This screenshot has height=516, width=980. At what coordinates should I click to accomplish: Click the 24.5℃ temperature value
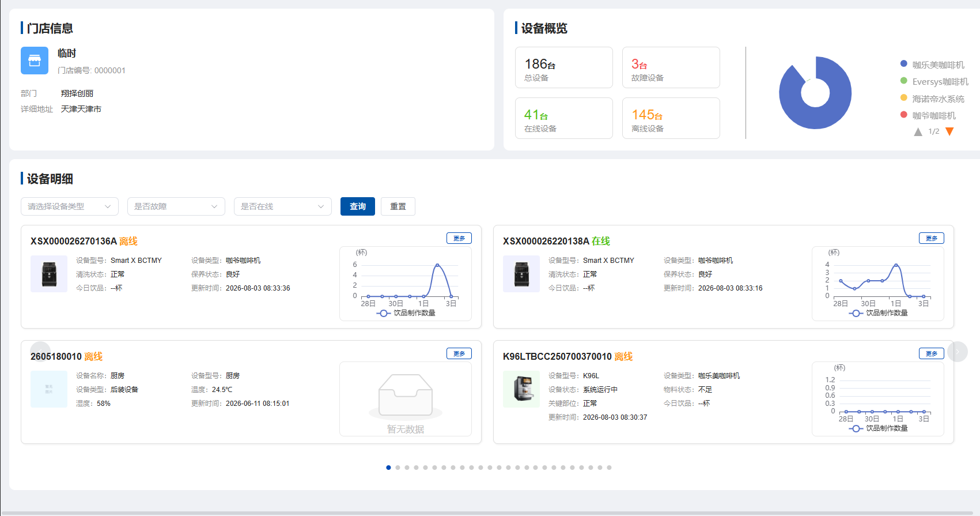click(222, 390)
